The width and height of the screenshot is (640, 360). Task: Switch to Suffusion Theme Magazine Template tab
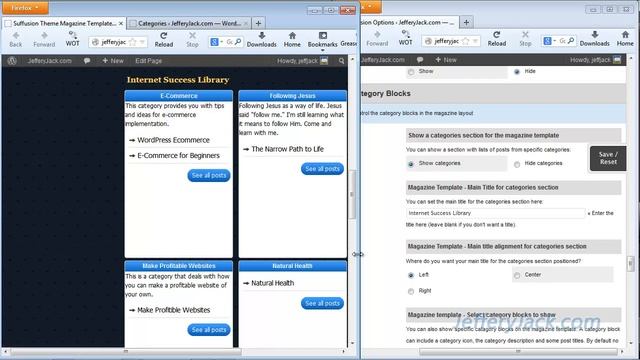[x=64, y=23]
